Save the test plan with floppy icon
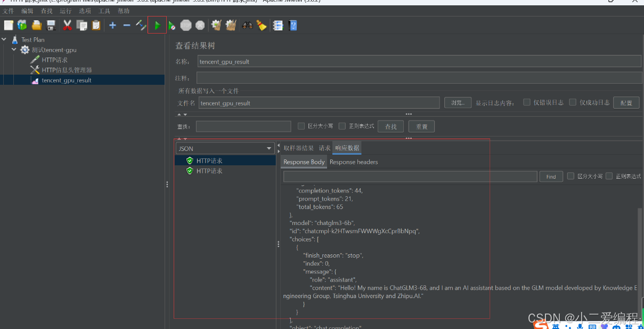 pos(51,25)
